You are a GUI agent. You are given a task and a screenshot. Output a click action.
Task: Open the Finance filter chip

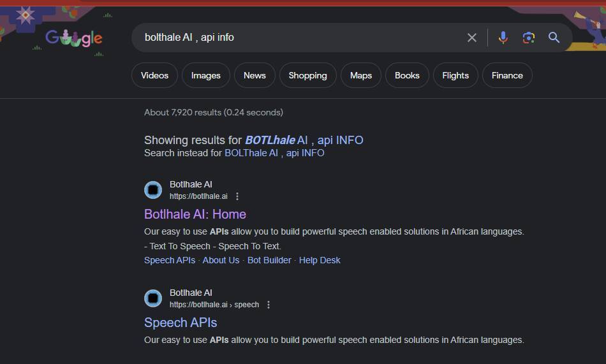[507, 75]
